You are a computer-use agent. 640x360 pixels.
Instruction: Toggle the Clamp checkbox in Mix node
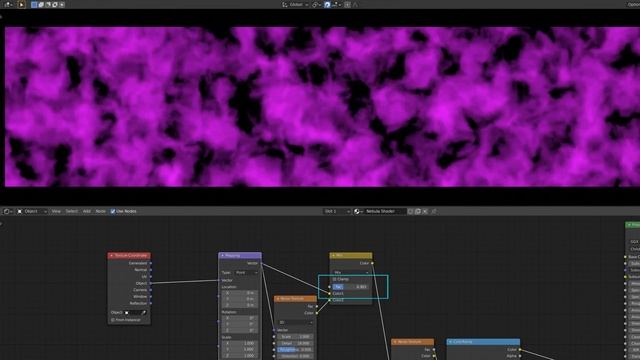tap(335, 279)
